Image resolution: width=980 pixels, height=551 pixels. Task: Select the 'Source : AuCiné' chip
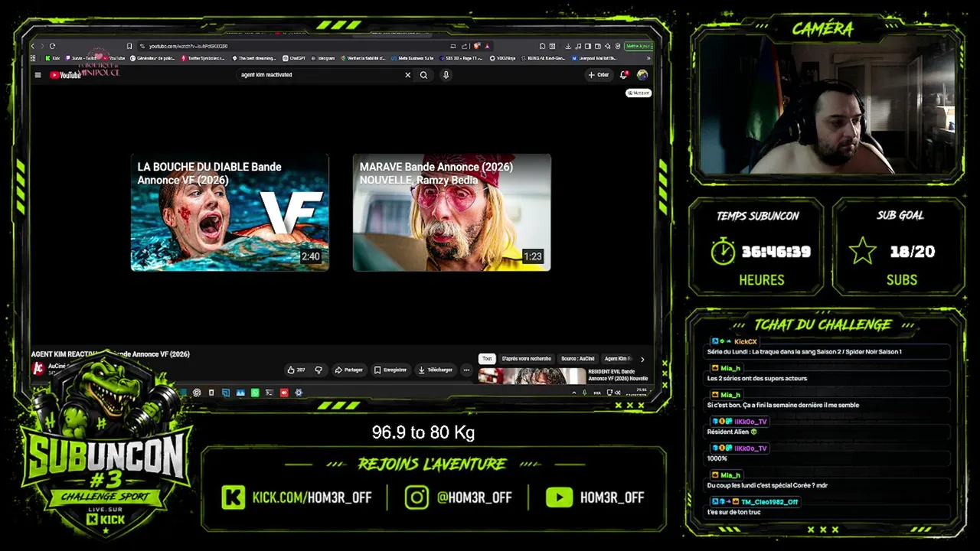pos(578,358)
